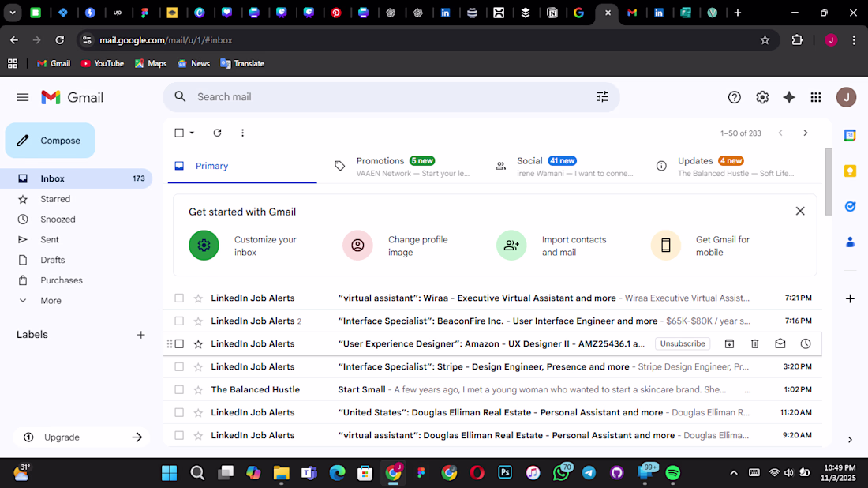Get add-ons plus icon in side panel
Image resolution: width=868 pixels, height=488 pixels.
850,299
